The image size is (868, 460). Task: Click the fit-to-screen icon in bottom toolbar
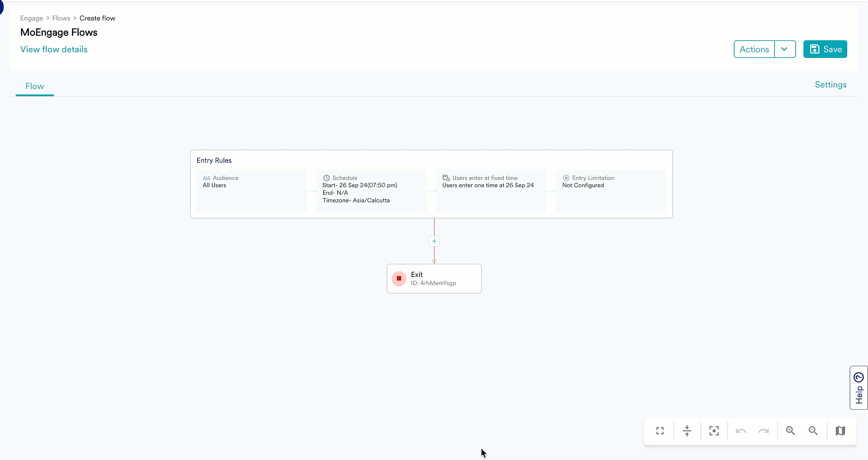click(660, 431)
